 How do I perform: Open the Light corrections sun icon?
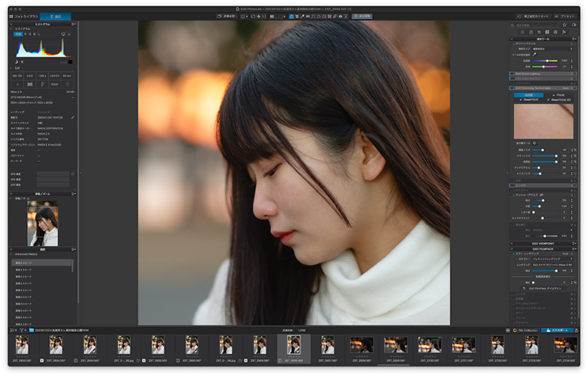point(523,32)
